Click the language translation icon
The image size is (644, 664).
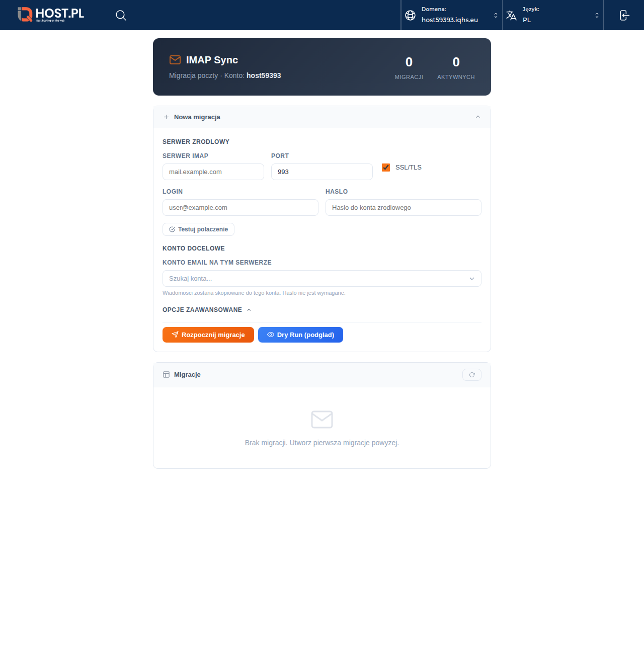point(511,15)
